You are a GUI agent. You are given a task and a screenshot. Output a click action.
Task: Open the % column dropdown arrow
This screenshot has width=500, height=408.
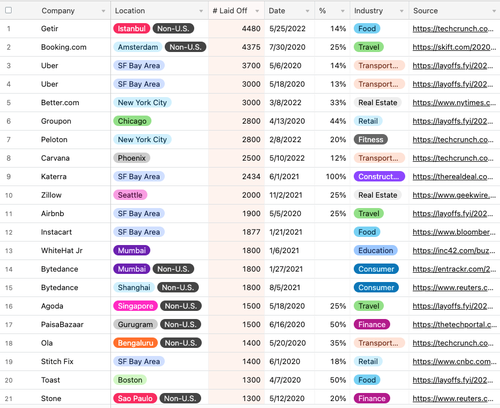(343, 11)
